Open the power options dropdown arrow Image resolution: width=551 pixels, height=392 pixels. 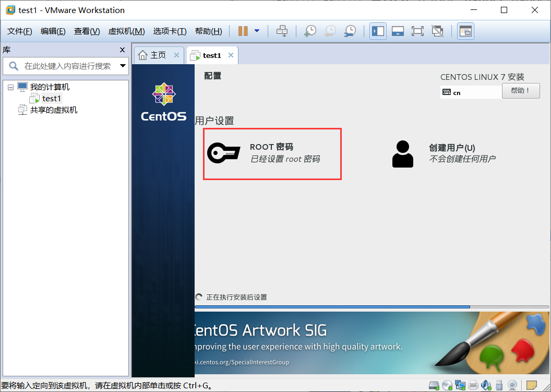point(257,31)
